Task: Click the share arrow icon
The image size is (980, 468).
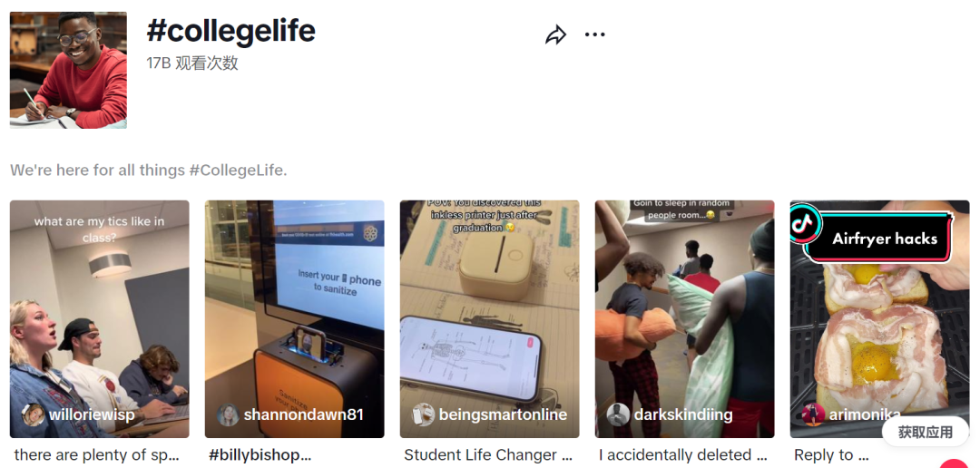Action: pos(555,35)
